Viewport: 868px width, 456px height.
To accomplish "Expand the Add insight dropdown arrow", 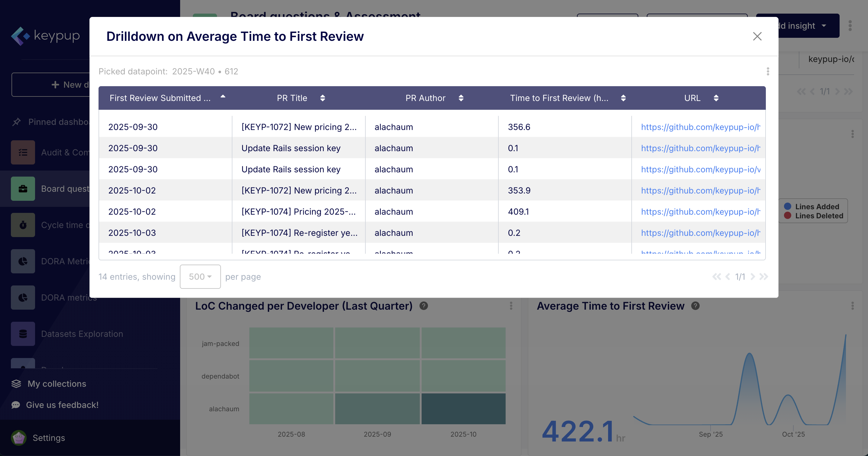I will point(824,26).
